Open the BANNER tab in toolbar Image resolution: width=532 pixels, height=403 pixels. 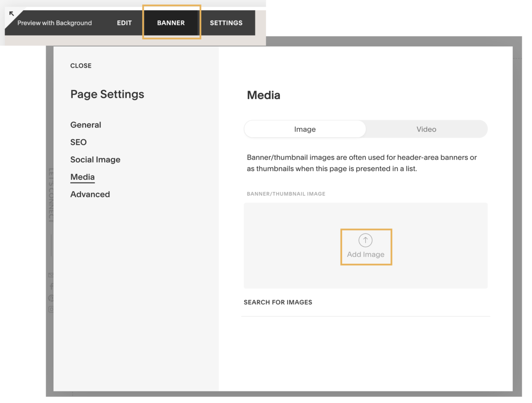[x=171, y=23]
